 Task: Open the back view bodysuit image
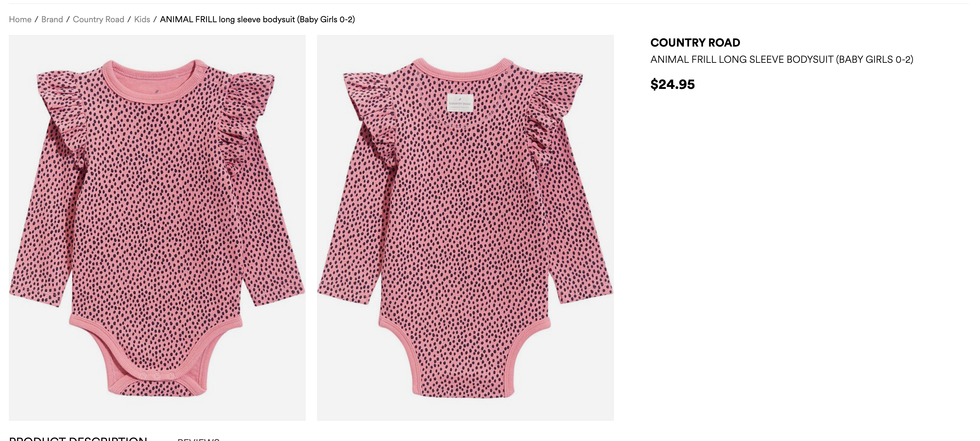(465, 228)
